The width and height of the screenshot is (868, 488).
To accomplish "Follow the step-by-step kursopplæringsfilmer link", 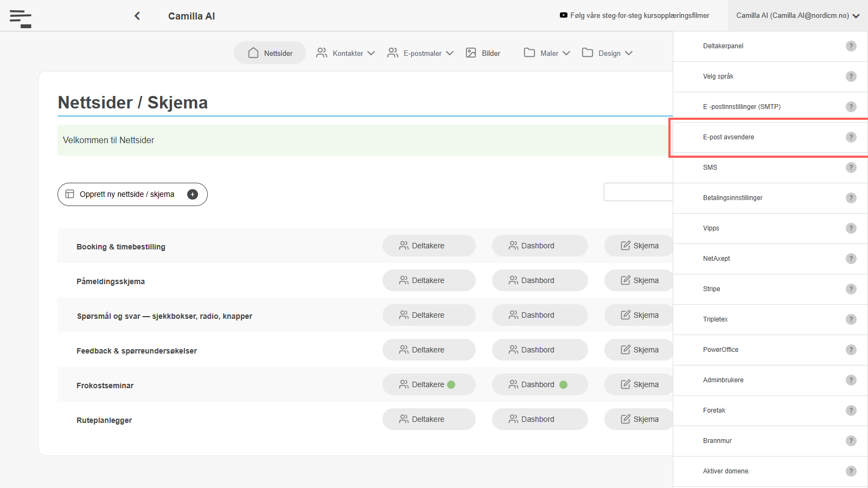I will [640, 15].
